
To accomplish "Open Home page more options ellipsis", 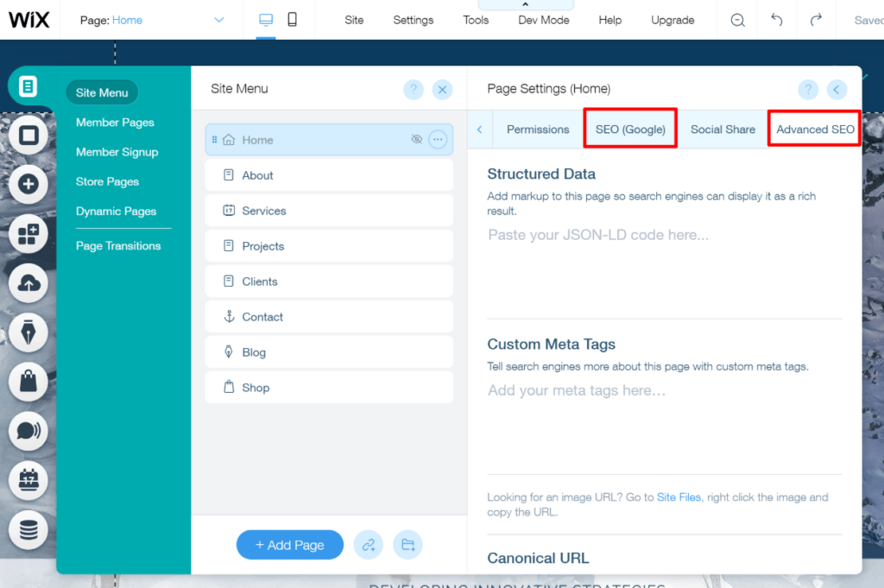I will pos(438,139).
